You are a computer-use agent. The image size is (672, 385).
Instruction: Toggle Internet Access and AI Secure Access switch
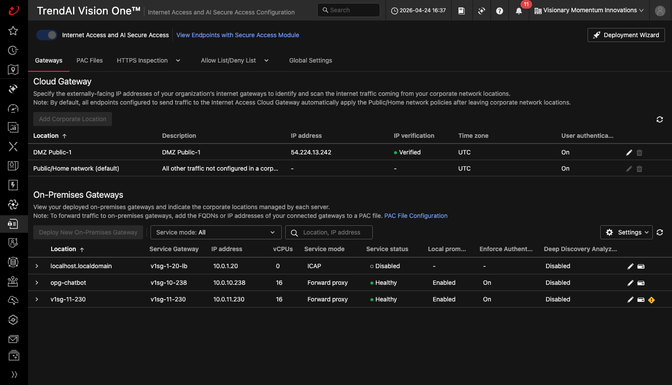tap(46, 35)
